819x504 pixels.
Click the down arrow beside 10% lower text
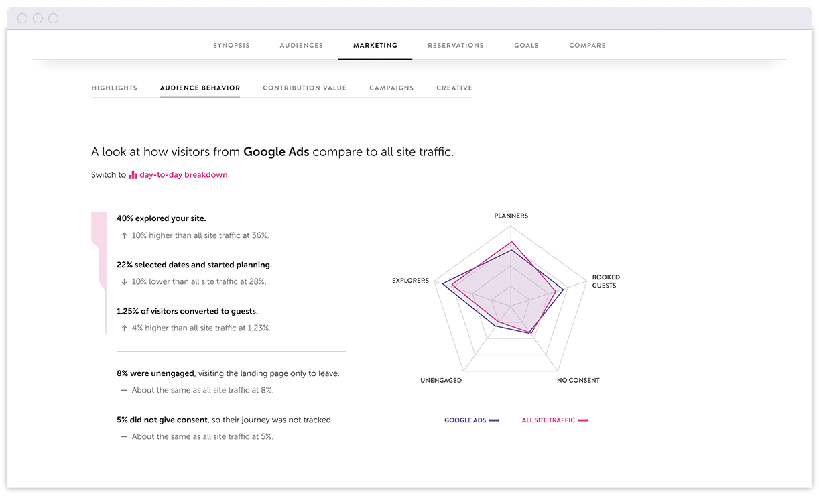[x=124, y=282]
